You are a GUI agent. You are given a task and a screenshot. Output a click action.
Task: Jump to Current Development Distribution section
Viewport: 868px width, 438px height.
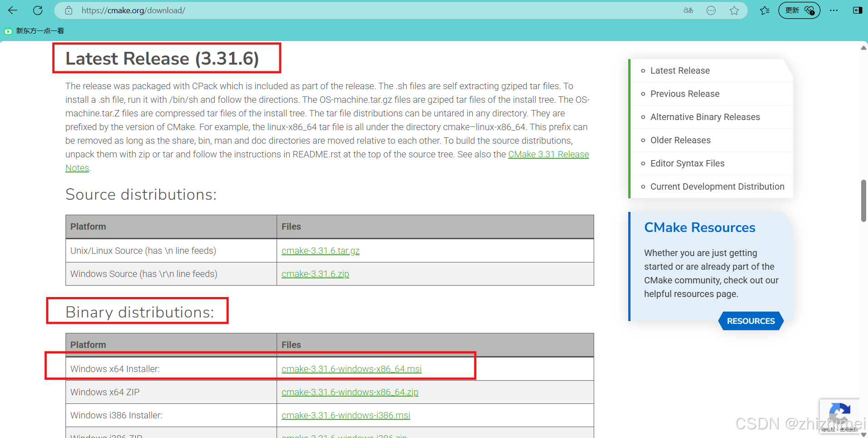(x=717, y=186)
